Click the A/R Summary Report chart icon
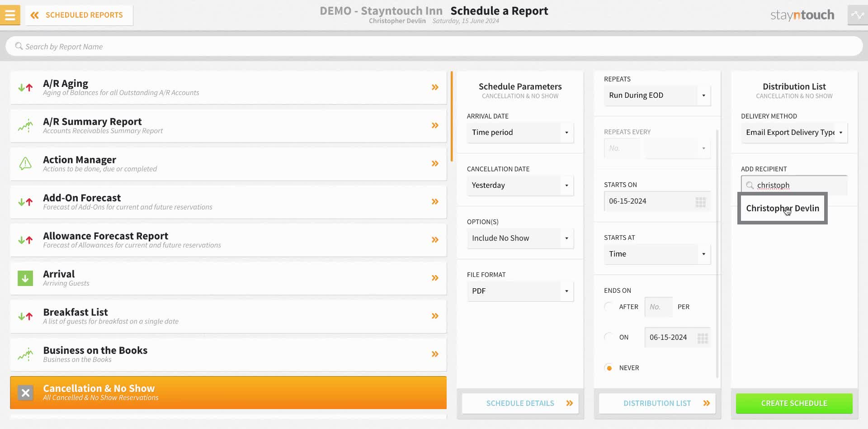 pos(25,125)
